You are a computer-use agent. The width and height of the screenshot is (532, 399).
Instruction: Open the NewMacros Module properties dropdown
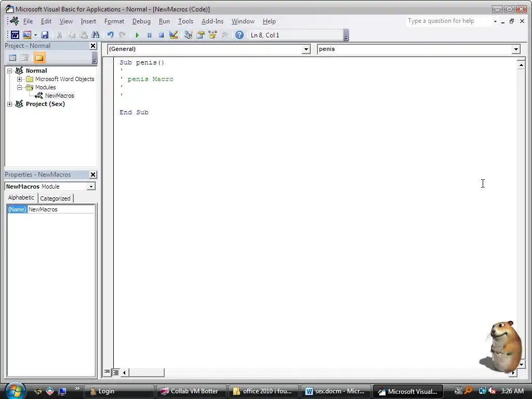click(91, 187)
